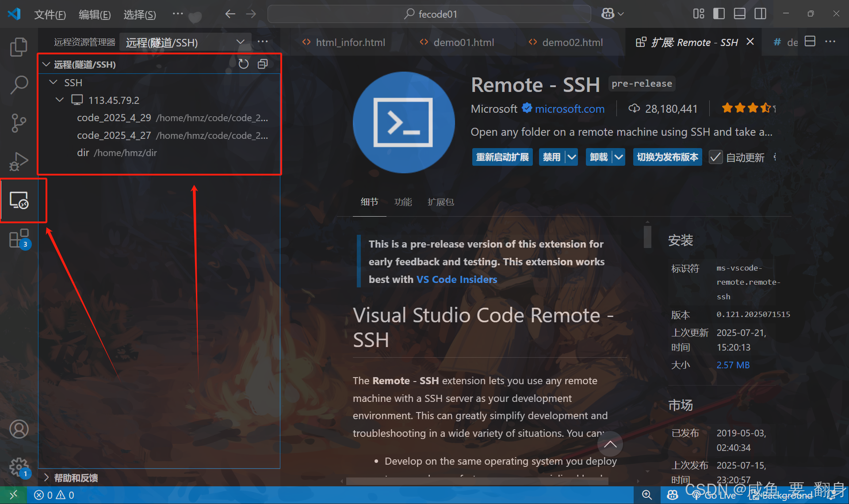This screenshot has width=849, height=504.
Task: Collapse all in remote tree header
Action: pyautogui.click(x=263, y=64)
